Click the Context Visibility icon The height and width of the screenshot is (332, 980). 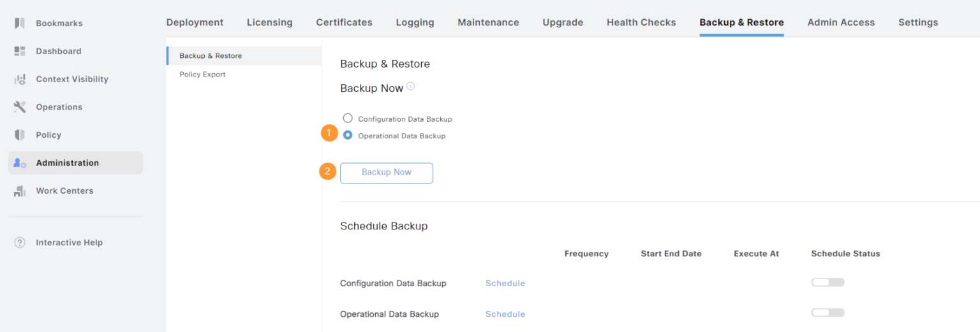[20, 79]
